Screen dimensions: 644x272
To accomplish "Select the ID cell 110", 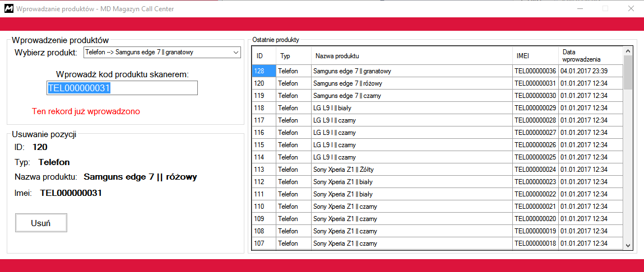I will pos(263,207).
